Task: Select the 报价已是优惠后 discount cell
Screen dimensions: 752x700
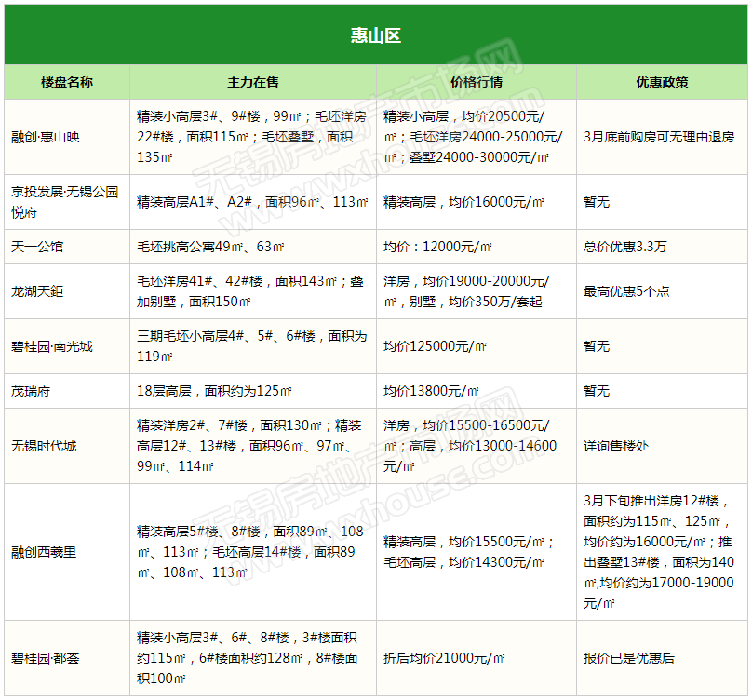Action: click(629, 658)
